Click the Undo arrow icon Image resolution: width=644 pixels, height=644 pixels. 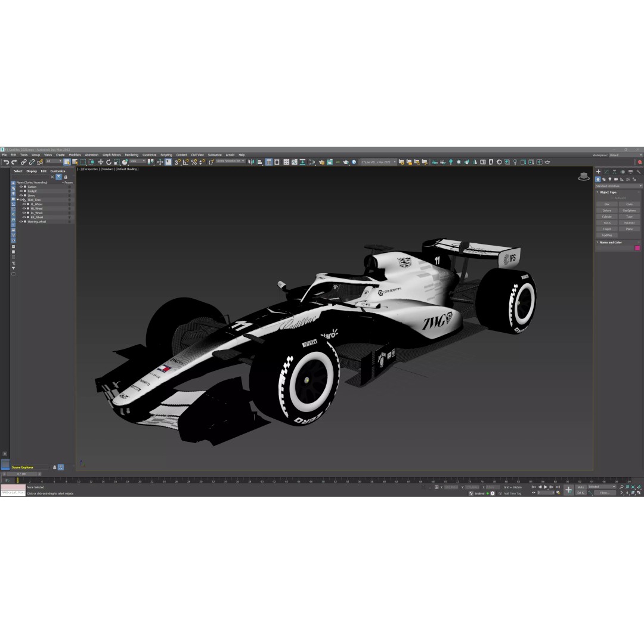pos(6,162)
